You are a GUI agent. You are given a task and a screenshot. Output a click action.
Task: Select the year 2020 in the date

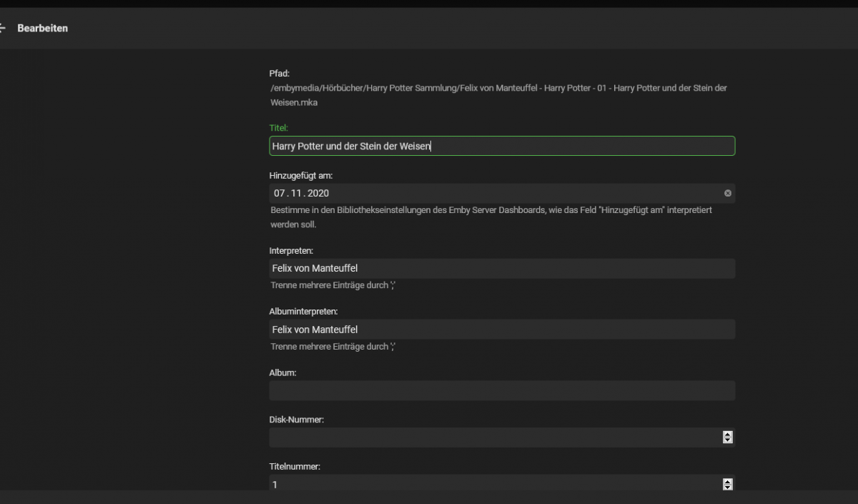(x=318, y=193)
